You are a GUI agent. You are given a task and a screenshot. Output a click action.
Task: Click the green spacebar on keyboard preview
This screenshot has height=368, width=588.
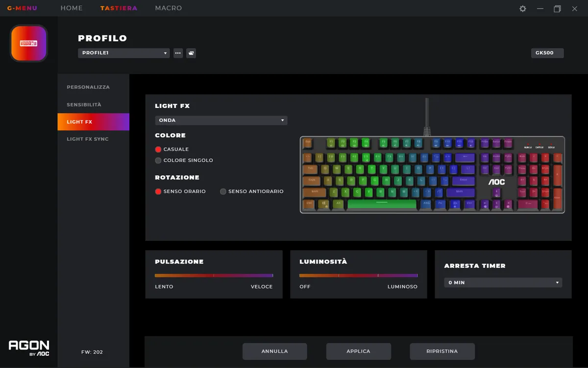coord(382,204)
